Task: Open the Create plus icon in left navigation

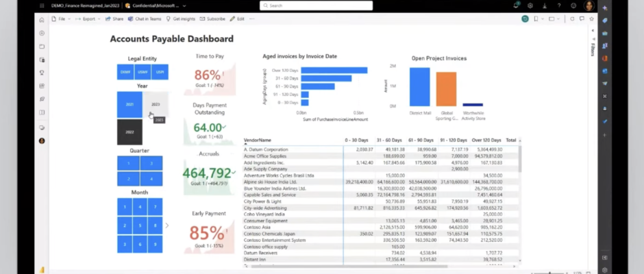Action: (42, 34)
